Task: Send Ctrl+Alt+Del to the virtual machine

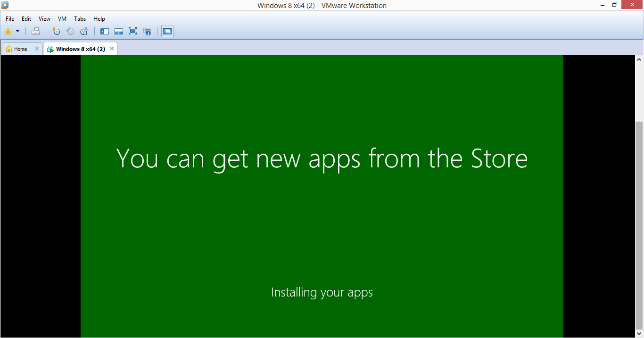Action: tap(36, 31)
